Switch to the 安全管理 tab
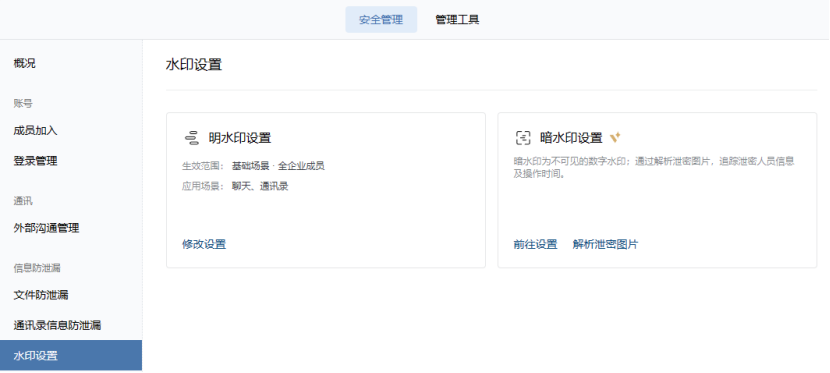Screen dimensions: 830x373 tap(381, 20)
